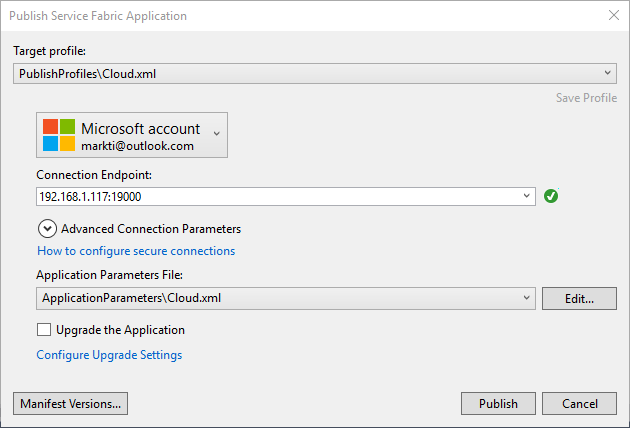Screen dimensions: 630x428
Task: Open the Configure Upgrade Settings link
Action: (109, 355)
